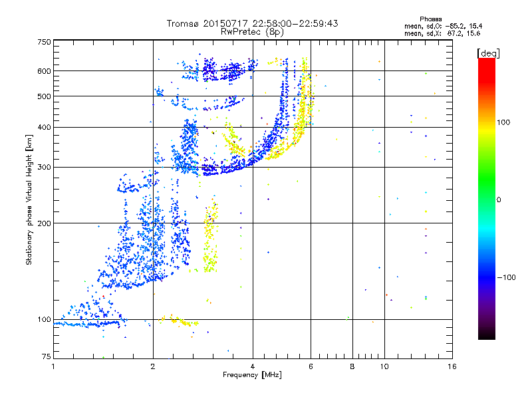
Task: Click the 'RwPretec (8p)' subtitle
Action: coord(252,32)
